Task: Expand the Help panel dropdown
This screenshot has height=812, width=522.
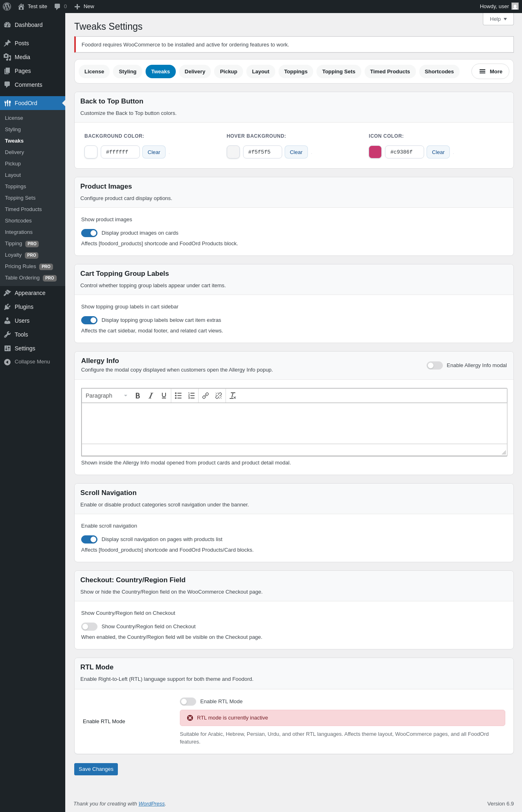Action: (x=498, y=19)
